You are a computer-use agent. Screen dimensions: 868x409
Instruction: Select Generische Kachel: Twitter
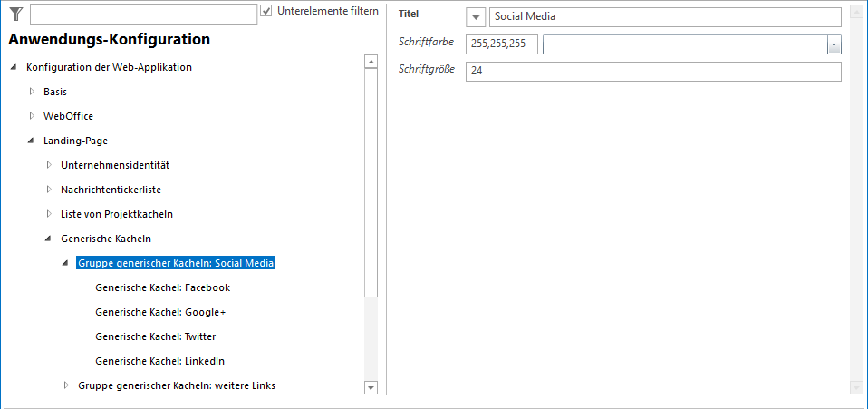[155, 336]
